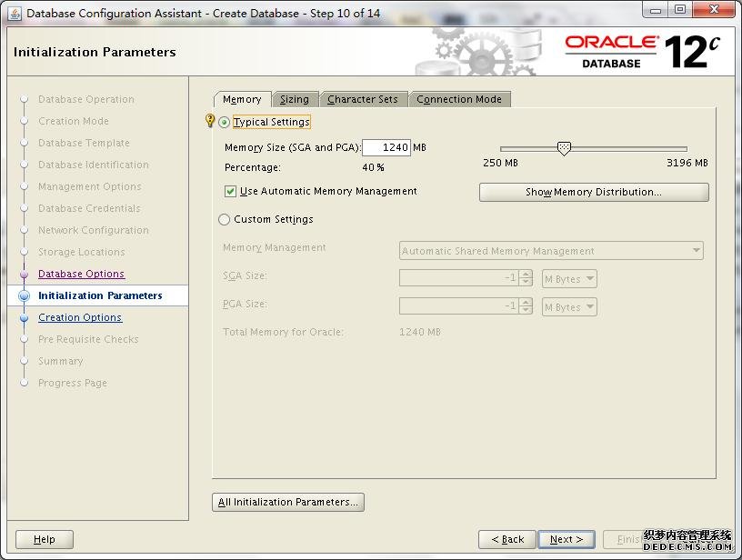This screenshot has width=742, height=560.
Task: Open the Connection Mode tab
Action: tap(459, 99)
